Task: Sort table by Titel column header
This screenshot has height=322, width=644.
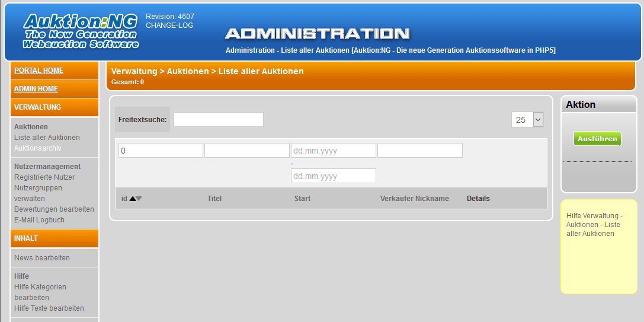Action: pos(214,199)
